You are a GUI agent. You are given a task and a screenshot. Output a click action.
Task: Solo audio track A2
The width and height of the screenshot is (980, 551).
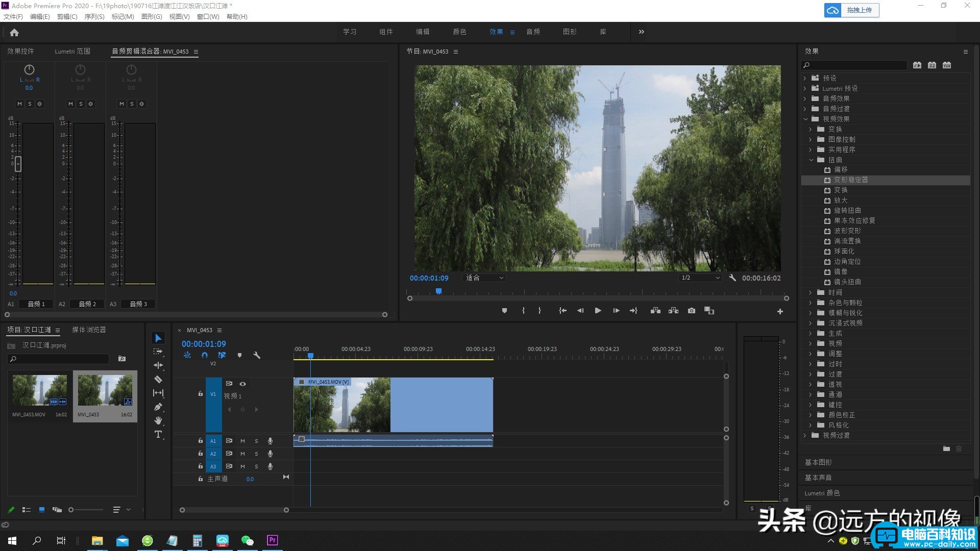pos(256,454)
